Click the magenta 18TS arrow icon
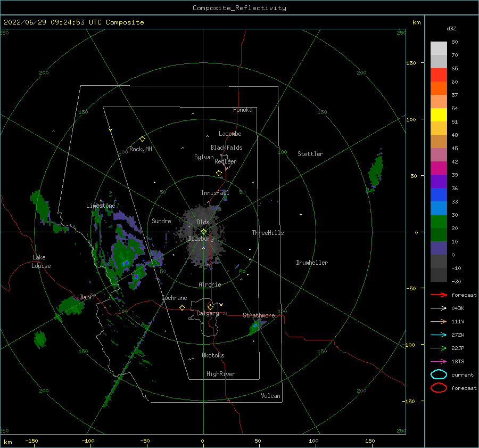Viewport: 479px width, 448px height. pos(439,362)
